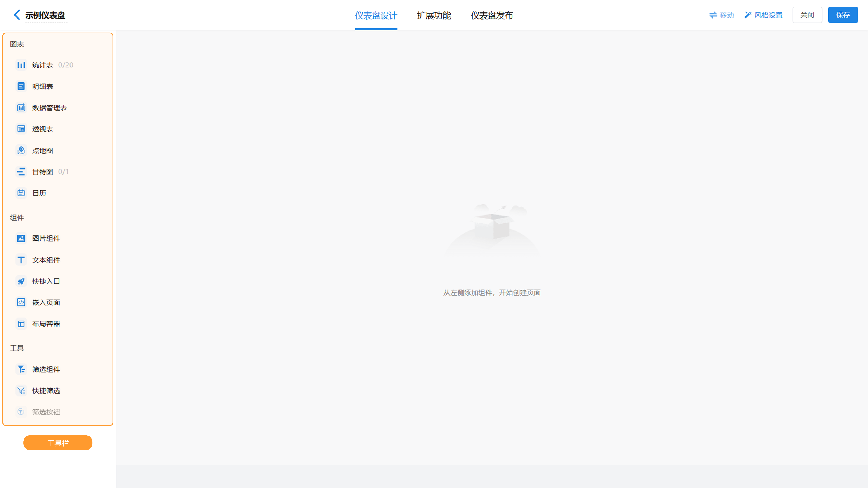868x488 pixels.
Task: Click the back arrow icon
Action: pos(17,15)
